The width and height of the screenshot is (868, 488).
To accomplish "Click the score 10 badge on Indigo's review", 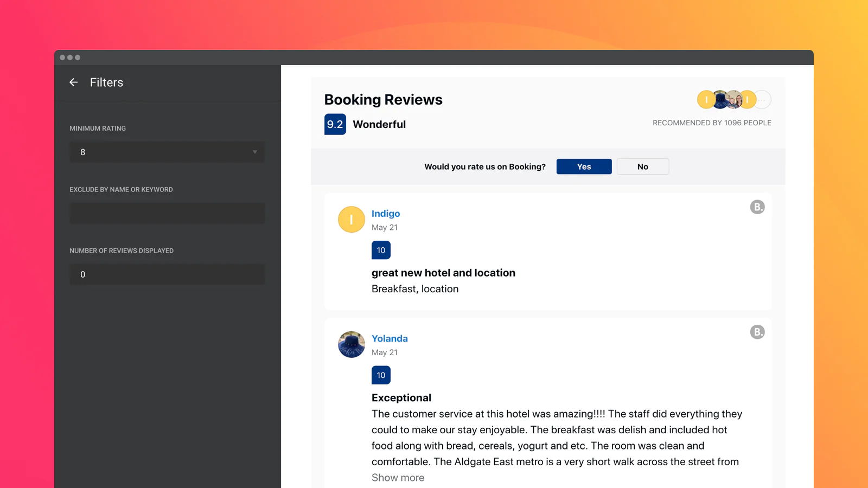I will click(381, 251).
